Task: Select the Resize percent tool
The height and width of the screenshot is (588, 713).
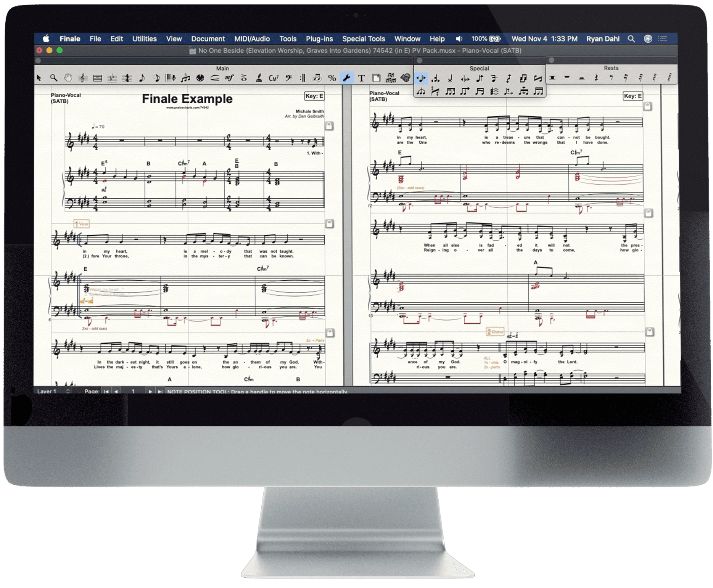Action: 332,78
